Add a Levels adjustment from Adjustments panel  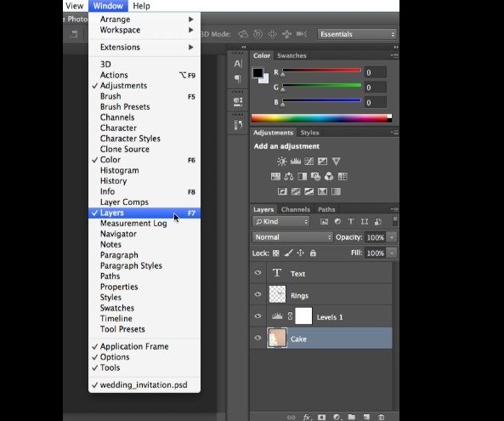tap(296, 161)
